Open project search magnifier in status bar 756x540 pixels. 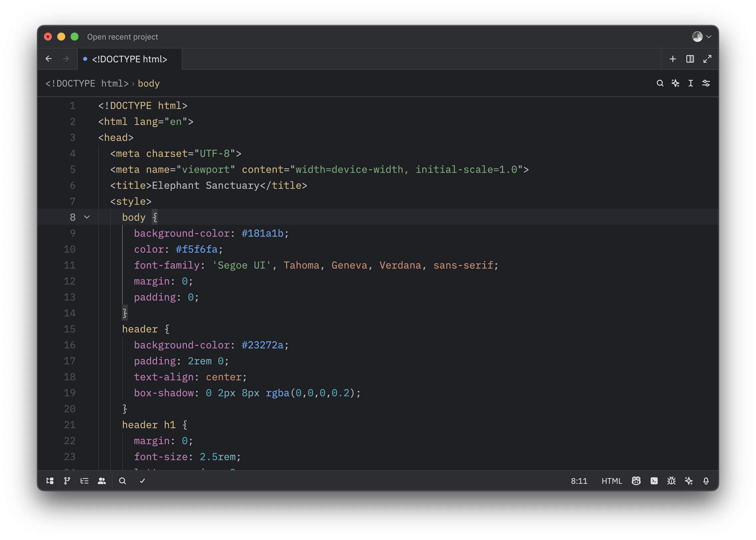tap(122, 481)
